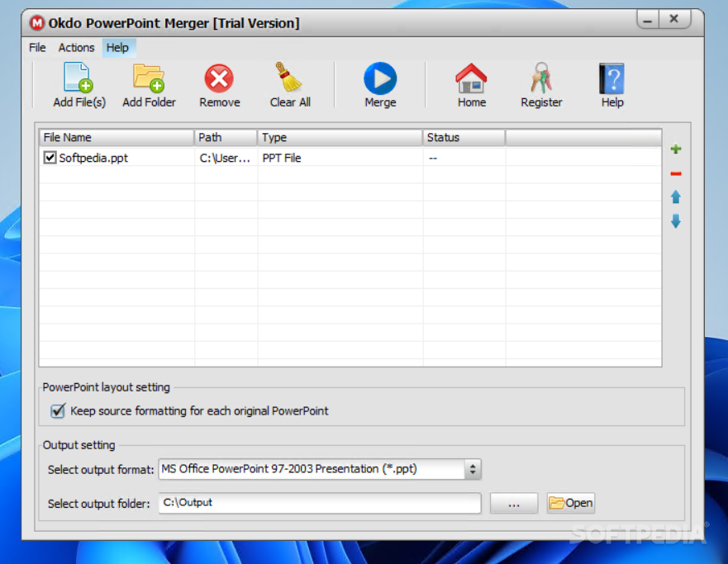Click the "--" status cell

coord(433,159)
